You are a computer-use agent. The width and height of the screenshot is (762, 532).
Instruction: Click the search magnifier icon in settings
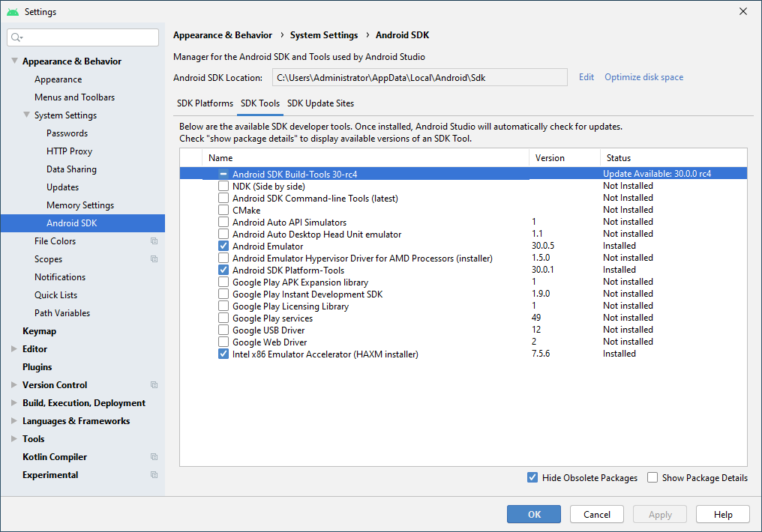pyautogui.click(x=16, y=37)
